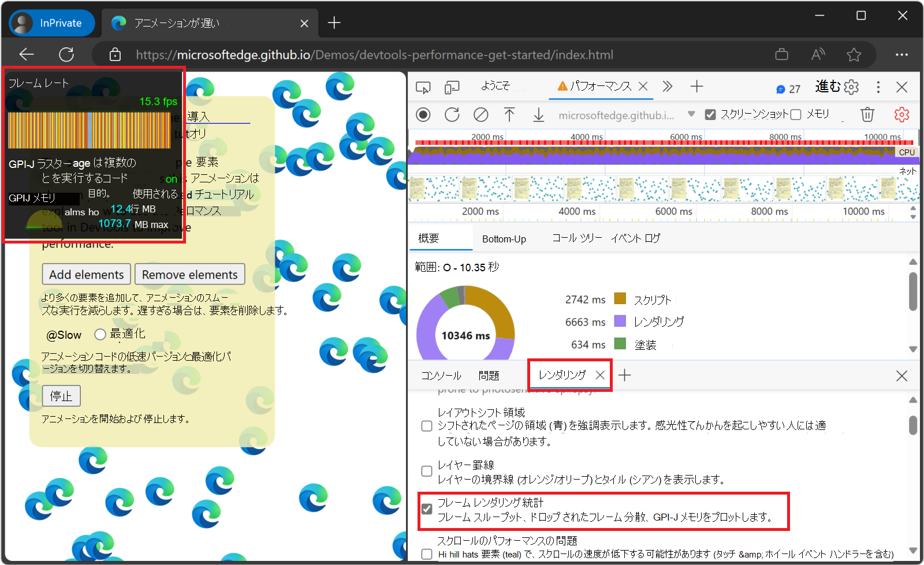Enable the メモリ checkbox
The width and height of the screenshot is (924, 565).
tap(796, 115)
